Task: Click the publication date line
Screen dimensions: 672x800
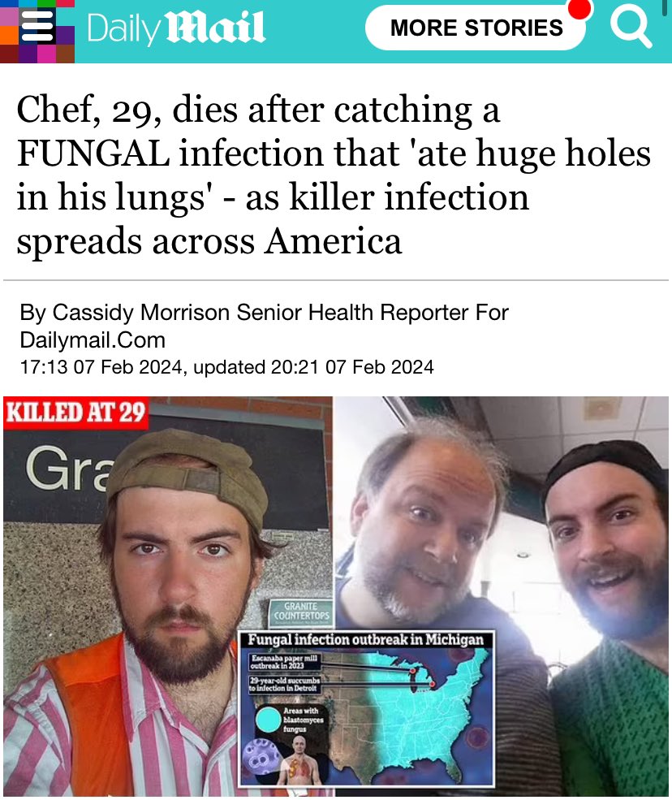Action: click(x=227, y=367)
